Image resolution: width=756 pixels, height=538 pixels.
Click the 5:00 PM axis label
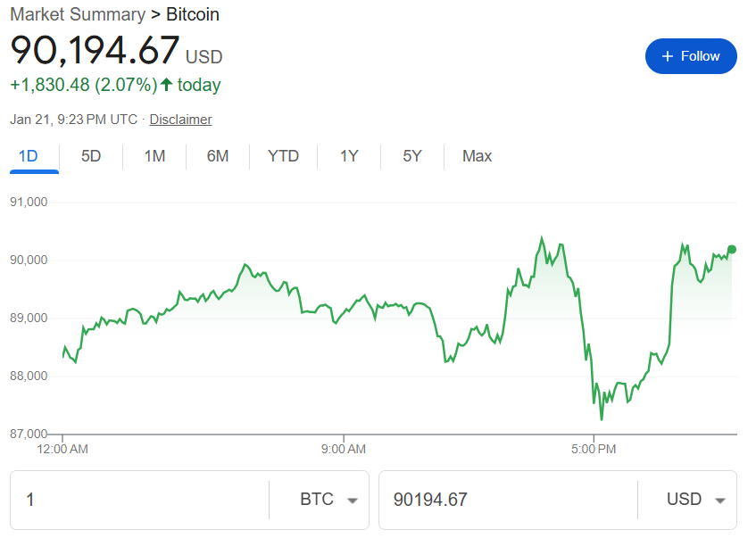(x=594, y=449)
